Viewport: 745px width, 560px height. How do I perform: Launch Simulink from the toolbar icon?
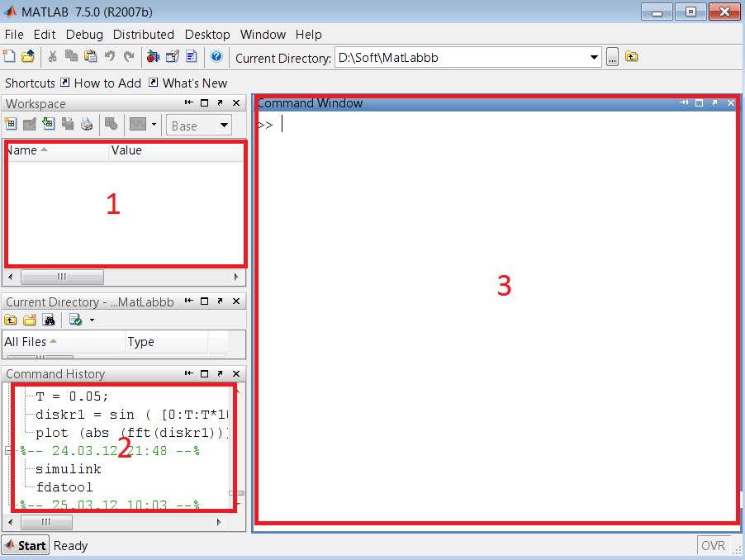[153, 56]
